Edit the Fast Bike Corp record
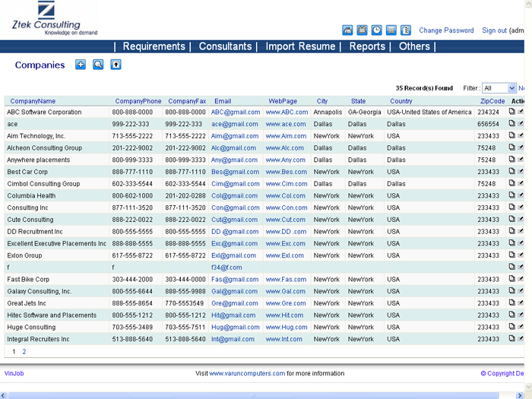Screen dimensions: 532x399 pyautogui.click(x=521, y=279)
